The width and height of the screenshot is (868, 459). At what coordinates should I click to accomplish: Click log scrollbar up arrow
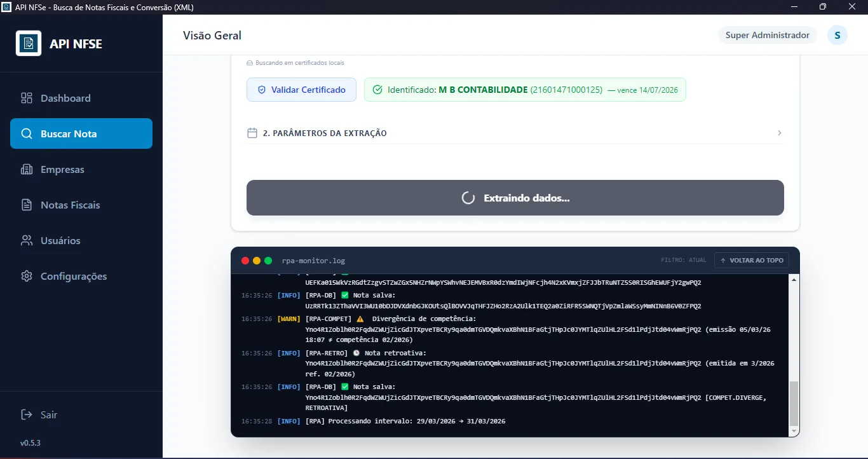[793, 279]
